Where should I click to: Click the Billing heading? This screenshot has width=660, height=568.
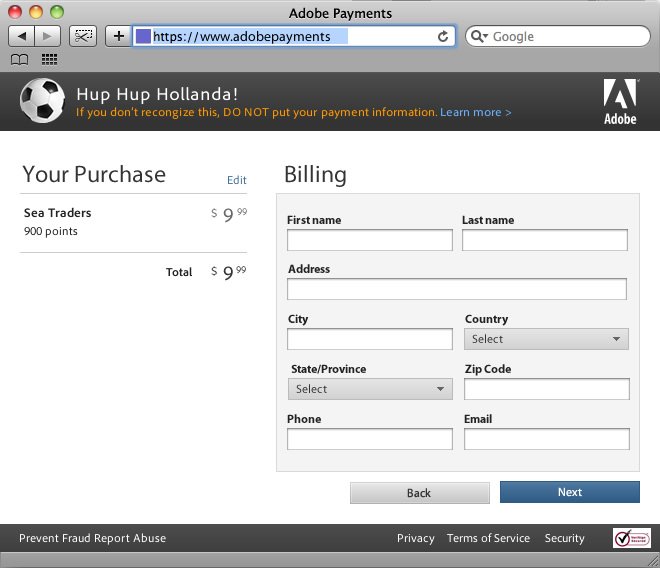[315, 175]
